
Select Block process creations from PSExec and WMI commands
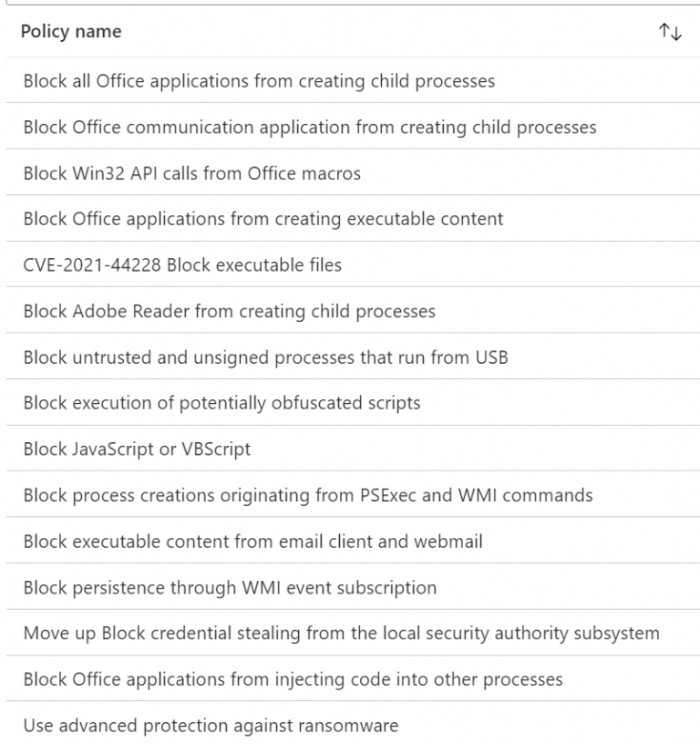[x=306, y=495]
